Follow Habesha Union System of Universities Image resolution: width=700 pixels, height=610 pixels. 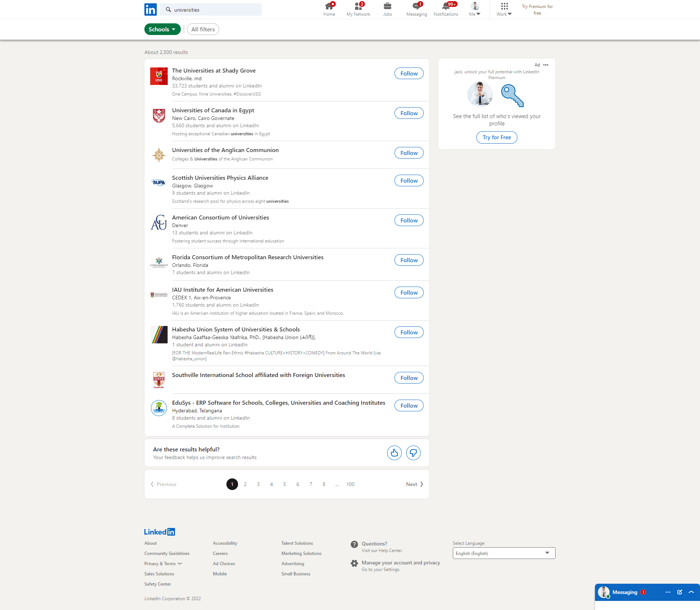(409, 332)
